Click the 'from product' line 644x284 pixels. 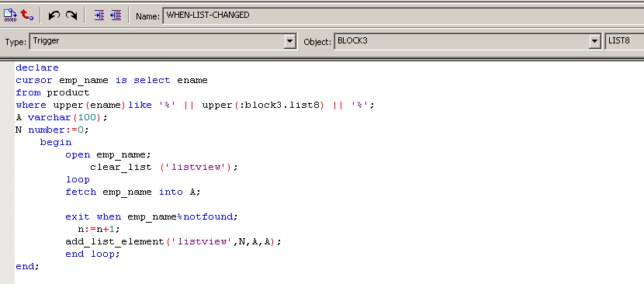(x=53, y=92)
